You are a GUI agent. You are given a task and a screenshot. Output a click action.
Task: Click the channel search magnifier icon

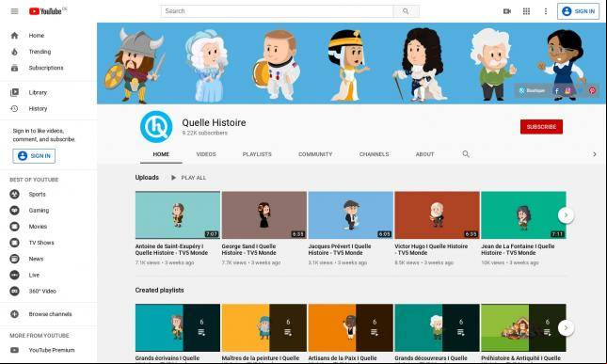466,154
